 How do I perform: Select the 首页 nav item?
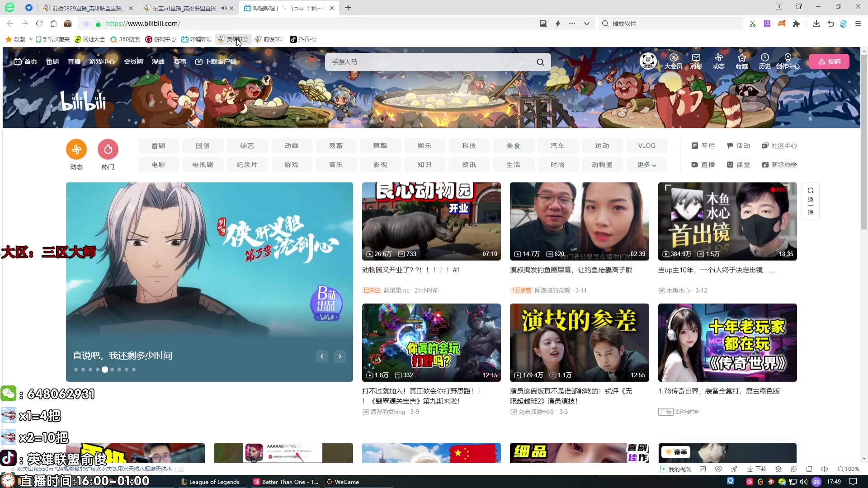point(25,61)
